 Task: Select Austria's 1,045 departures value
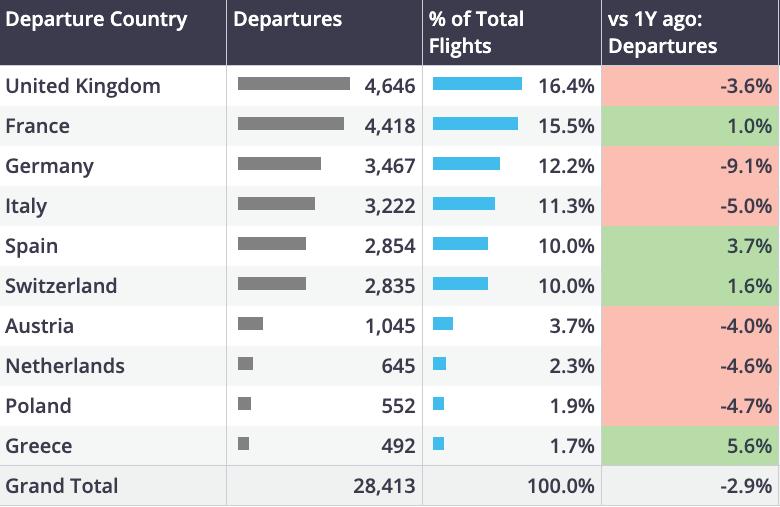coord(390,326)
